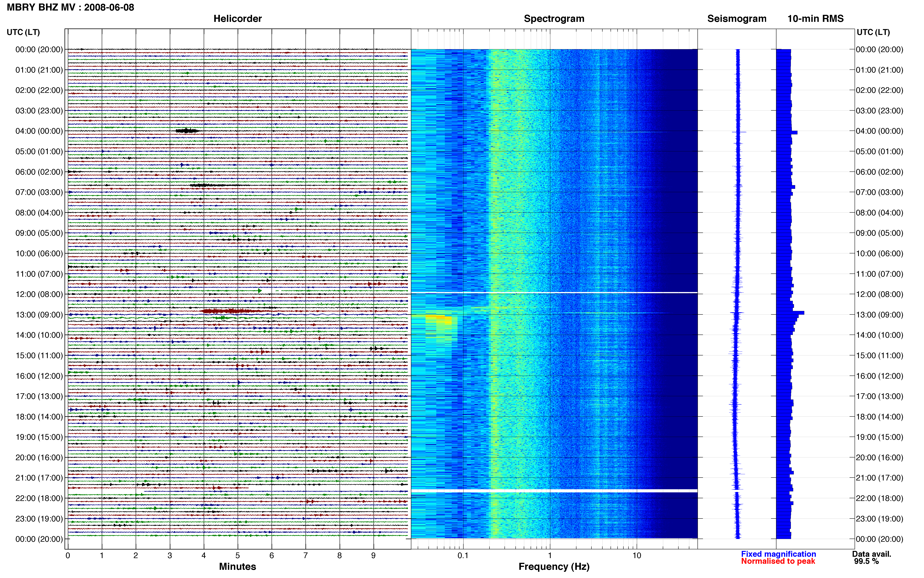
Task: Click the tallest RMS bar near 13:00
Action: click(x=790, y=313)
